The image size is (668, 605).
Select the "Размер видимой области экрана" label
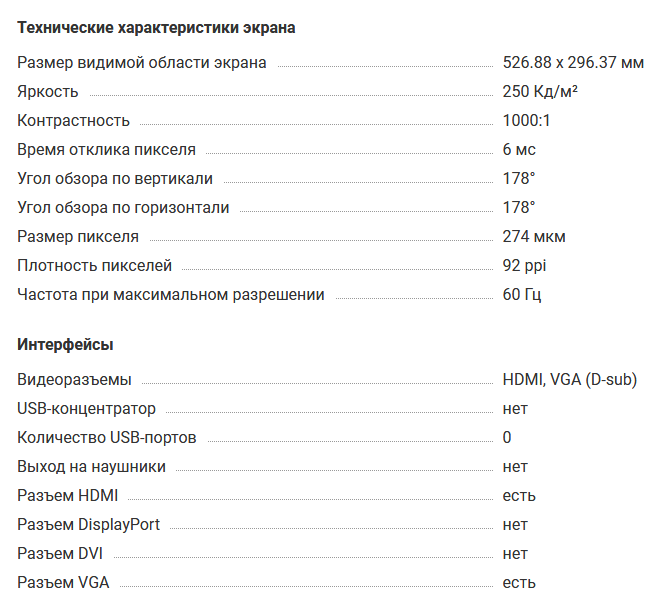tap(142, 63)
